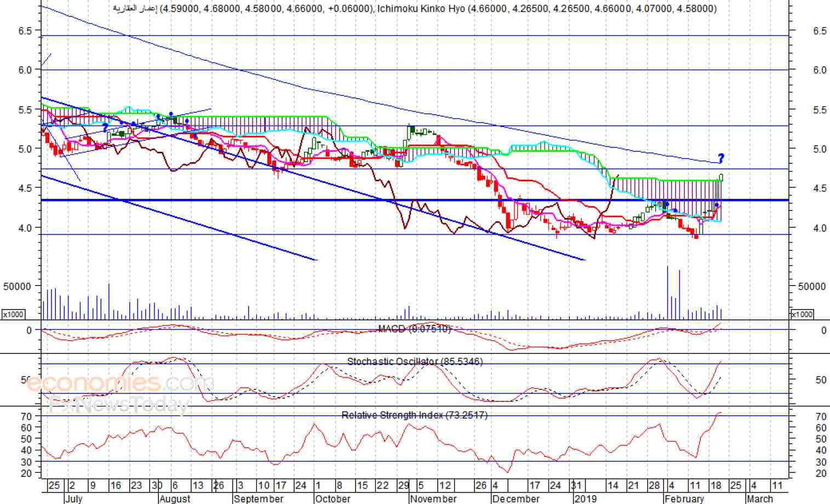This screenshot has height=504, width=830.
Task: Click the 6.0 price label on right axis
Action: pyautogui.click(x=820, y=70)
